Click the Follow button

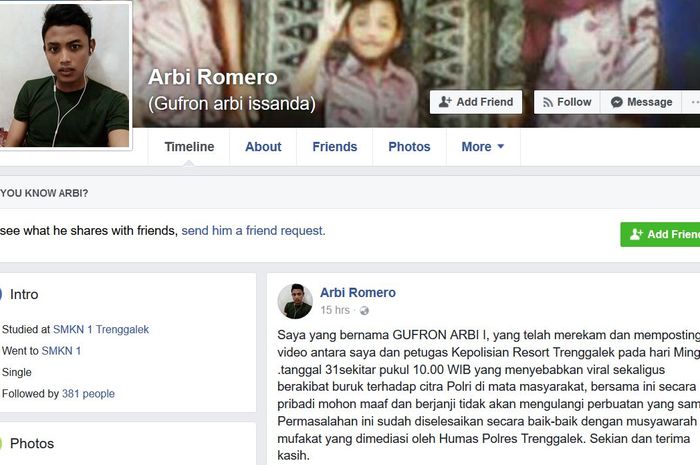coord(567,102)
